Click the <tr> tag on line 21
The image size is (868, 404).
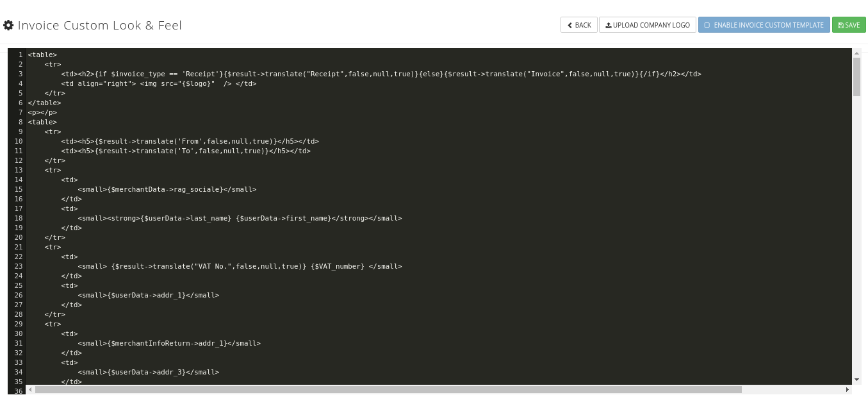pyautogui.click(x=53, y=247)
